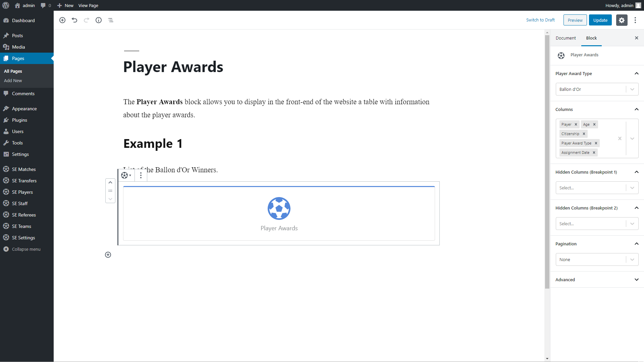Switch to the Document tab
This screenshot has height=362, width=644.
pyautogui.click(x=566, y=38)
